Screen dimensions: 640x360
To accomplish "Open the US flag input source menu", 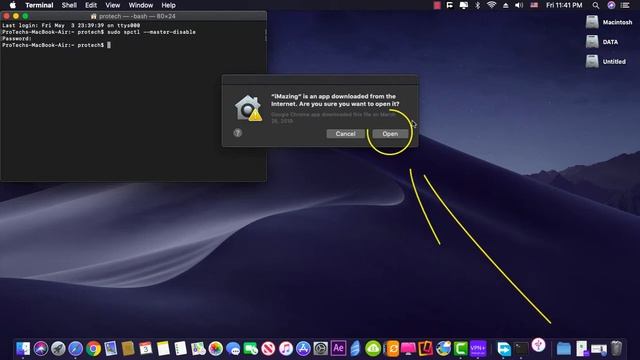I will (534, 5).
